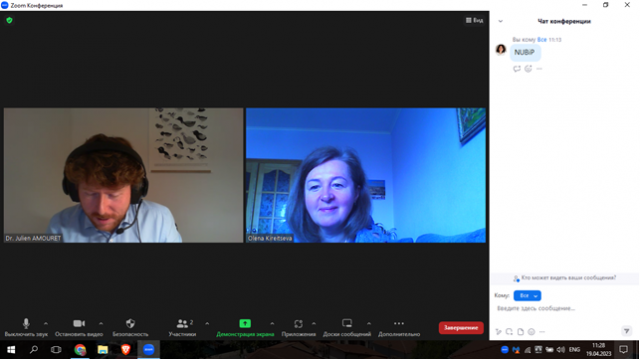The height and width of the screenshot is (360, 640).
Task: Reply to the NUBiP message
Action: click(517, 69)
